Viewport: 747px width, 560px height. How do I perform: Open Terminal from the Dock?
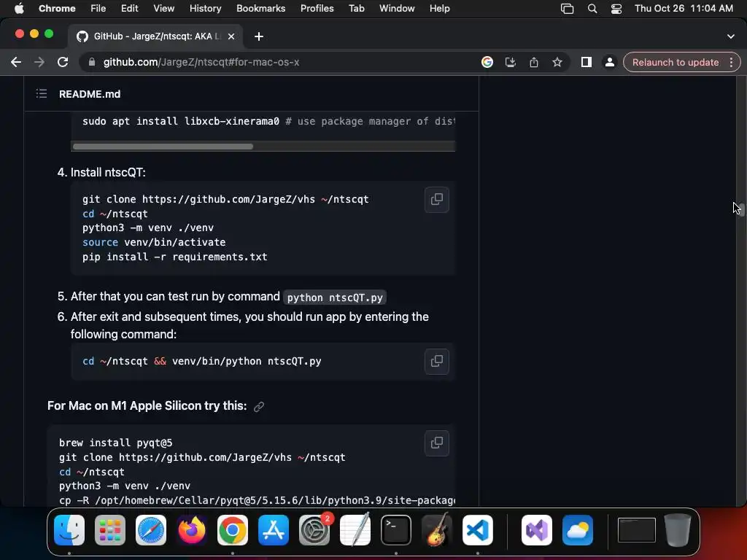click(396, 530)
